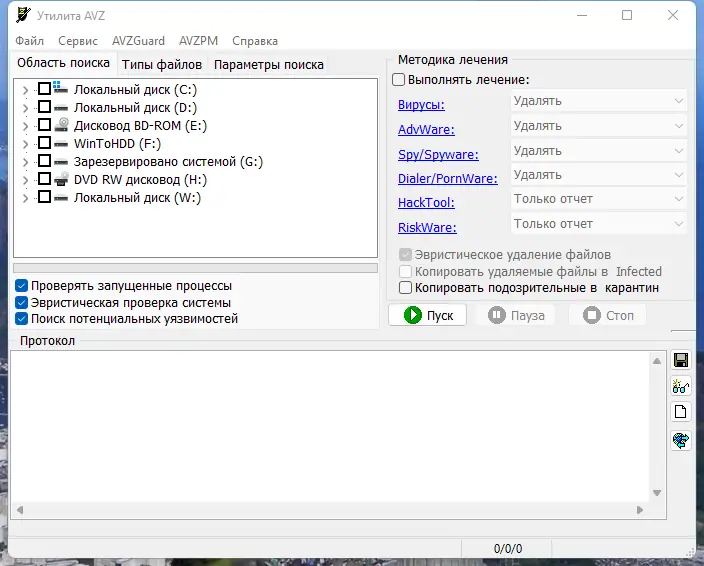The height and width of the screenshot is (566, 704).
Task: Expand the Зарезервировано системой (G:) node
Action: (x=26, y=162)
